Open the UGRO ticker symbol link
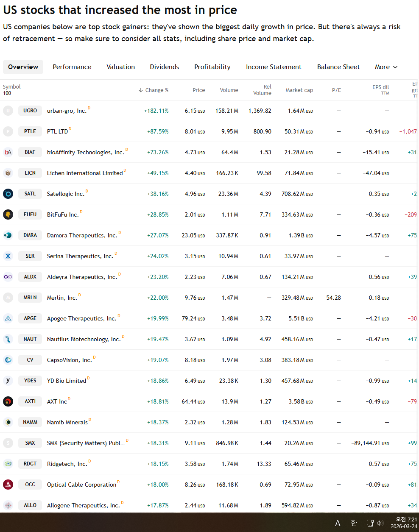This screenshot has width=419, height=532. point(30,111)
